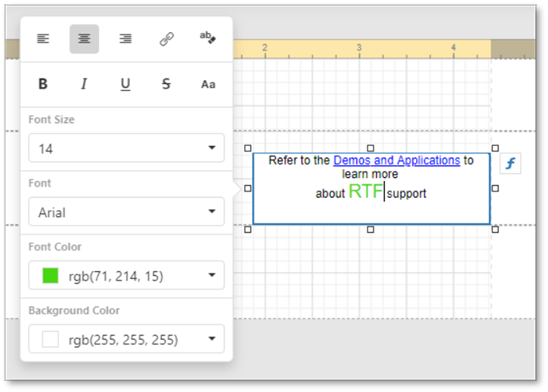Screen dimensions: 548x392
Task: Insert hyperlink using chain icon
Action: pos(167,39)
